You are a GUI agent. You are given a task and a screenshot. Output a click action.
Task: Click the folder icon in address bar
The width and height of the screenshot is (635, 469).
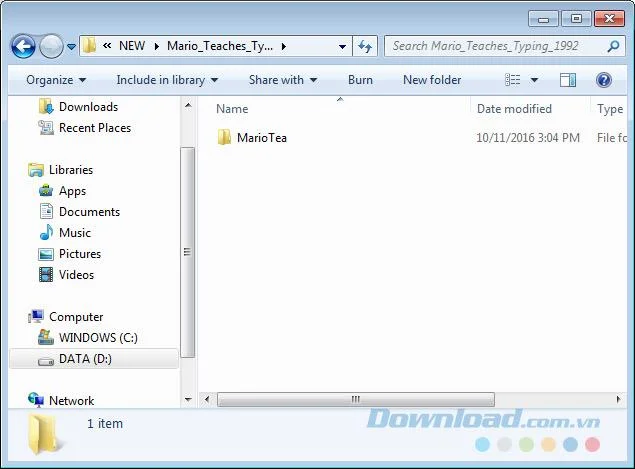89,46
